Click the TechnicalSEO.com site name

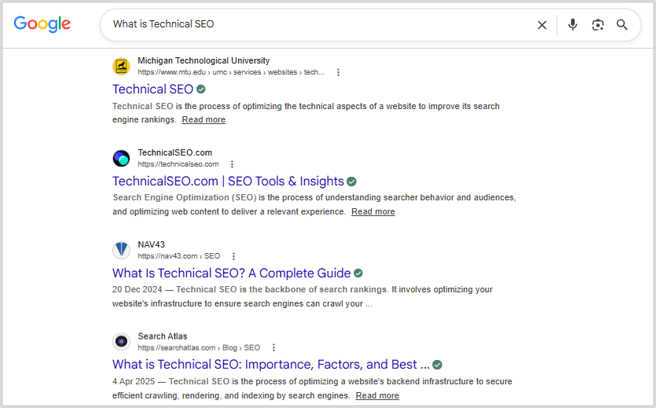175,153
